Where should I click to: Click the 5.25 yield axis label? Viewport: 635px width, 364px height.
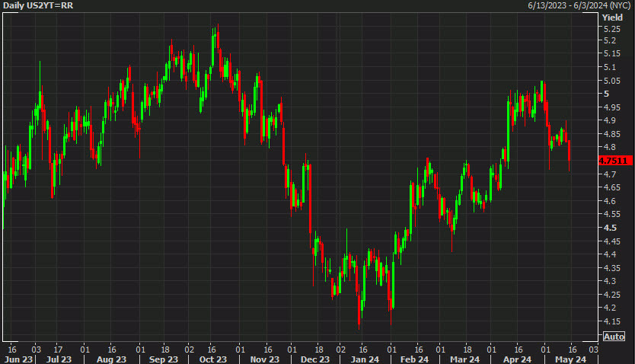click(611, 29)
